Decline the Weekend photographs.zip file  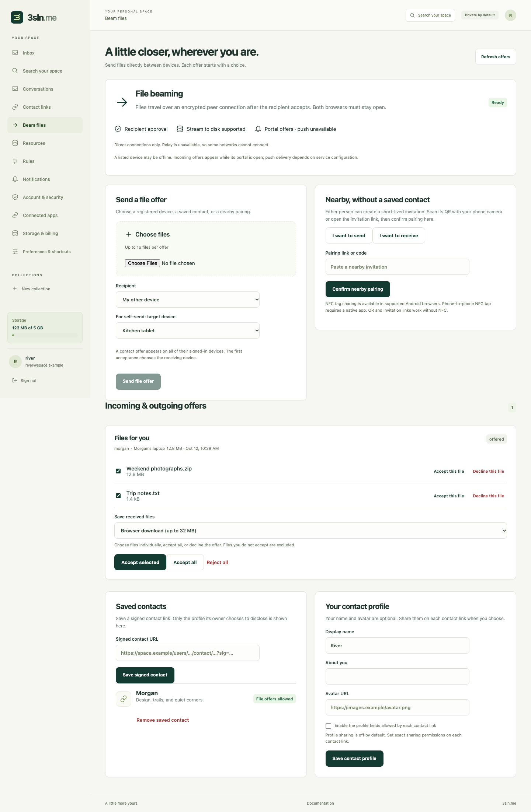tap(488, 471)
